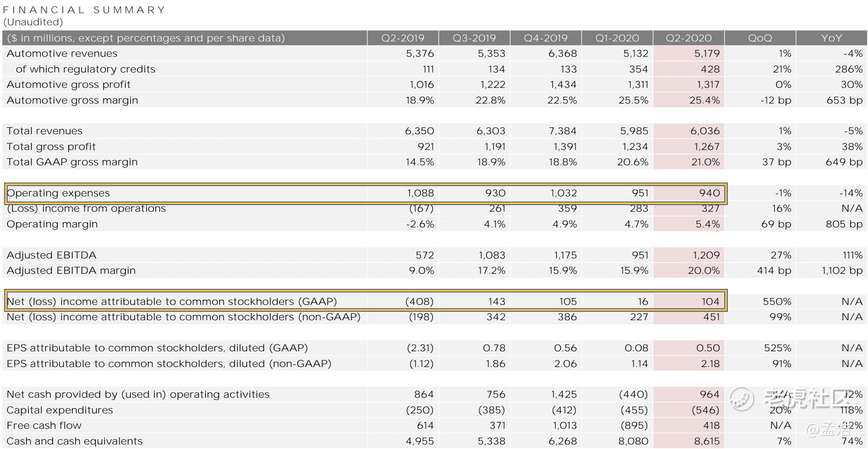Viewport: 868px width, 449px height.
Task: Click Q1-2020 Free cash flow value (895)
Action: tap(634, 425)
